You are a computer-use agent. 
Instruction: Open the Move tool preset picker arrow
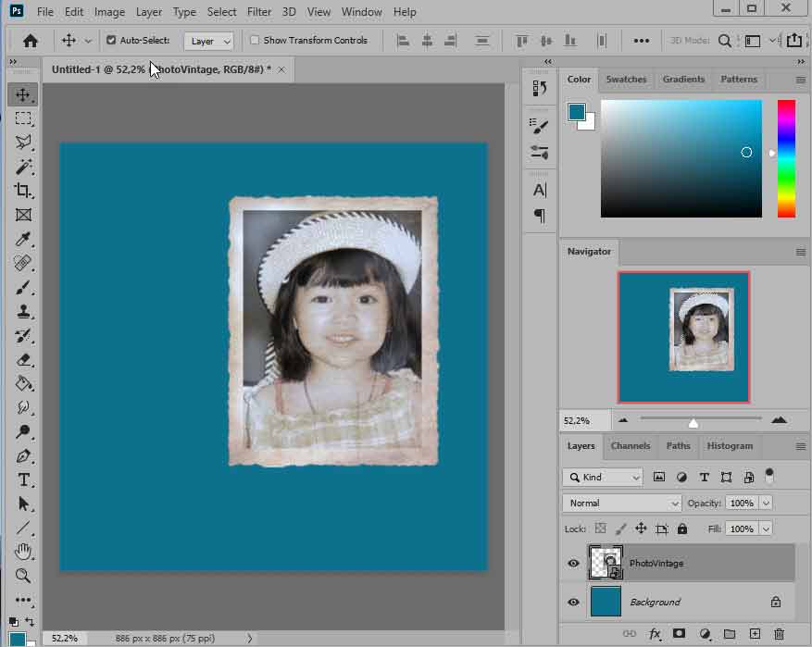[88, 41]
